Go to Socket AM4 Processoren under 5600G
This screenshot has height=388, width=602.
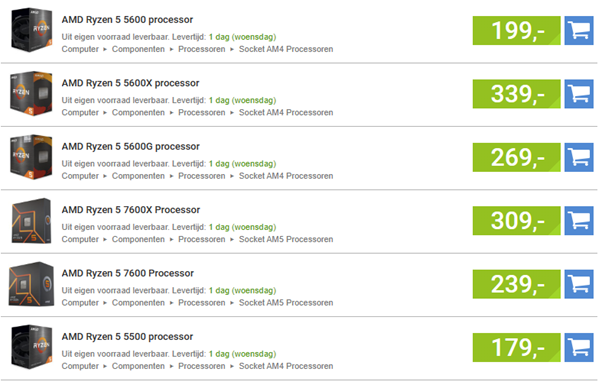[x=286, y=176]
